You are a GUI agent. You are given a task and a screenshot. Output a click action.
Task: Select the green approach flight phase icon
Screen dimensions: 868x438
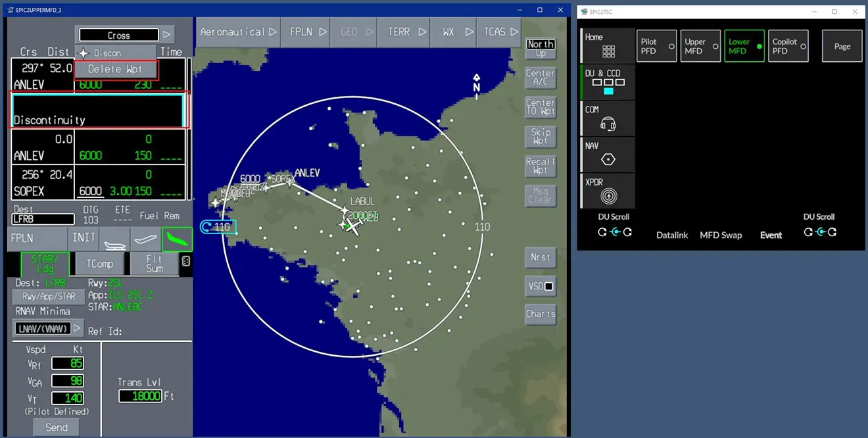click(x=177, y=239)
